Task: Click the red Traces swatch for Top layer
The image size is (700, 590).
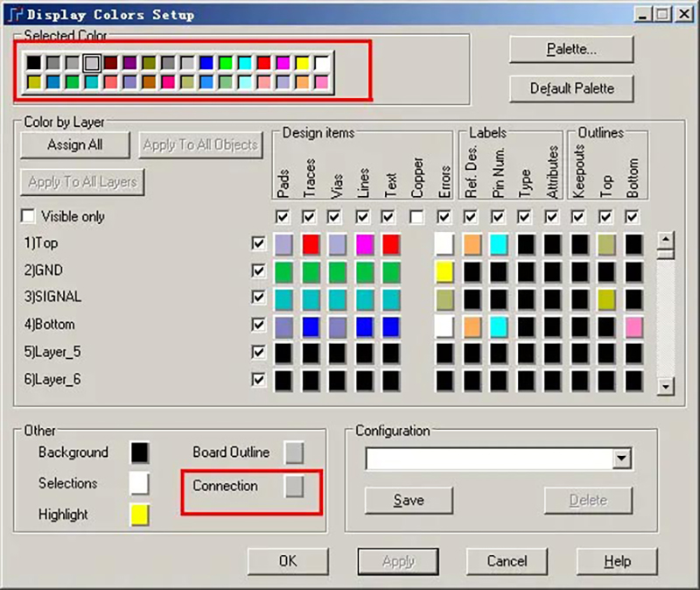Action: click(311, 244)
